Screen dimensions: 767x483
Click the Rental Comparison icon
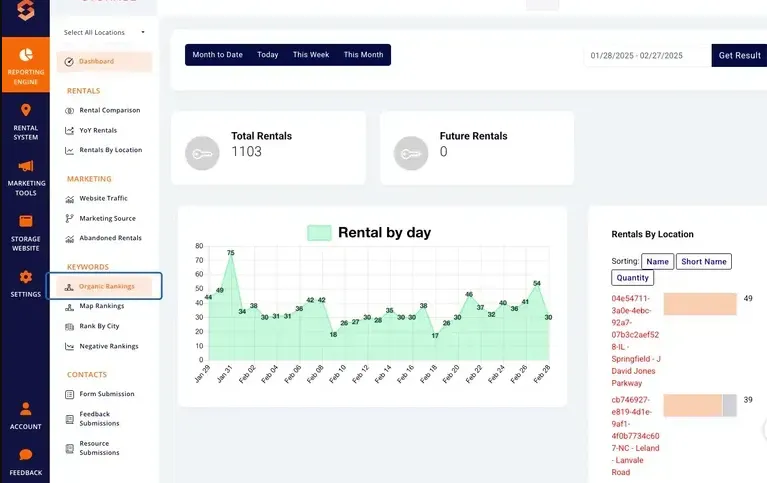point(69,111)
